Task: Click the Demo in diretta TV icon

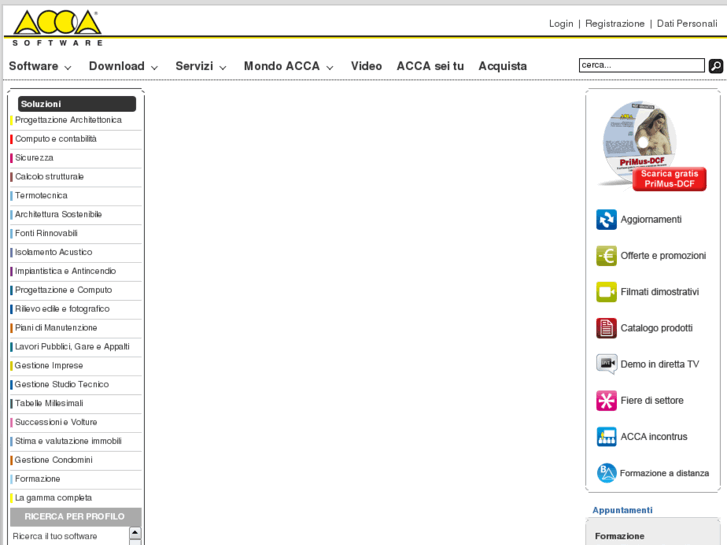Action: coord(606,364)
